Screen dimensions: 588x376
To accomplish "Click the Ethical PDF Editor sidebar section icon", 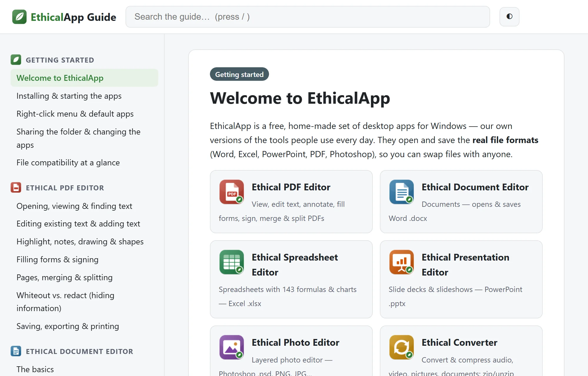I will (x=16, y=187).
